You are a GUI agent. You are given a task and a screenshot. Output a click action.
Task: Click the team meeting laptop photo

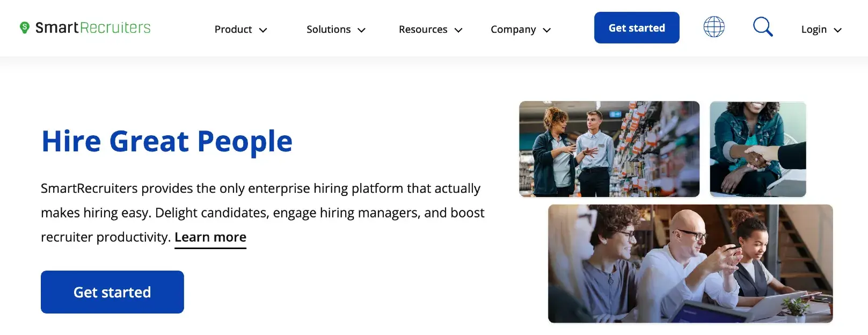tap(690, 264)
